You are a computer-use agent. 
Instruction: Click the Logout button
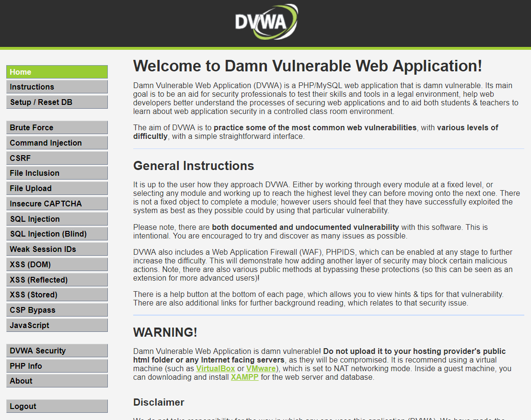57,406
